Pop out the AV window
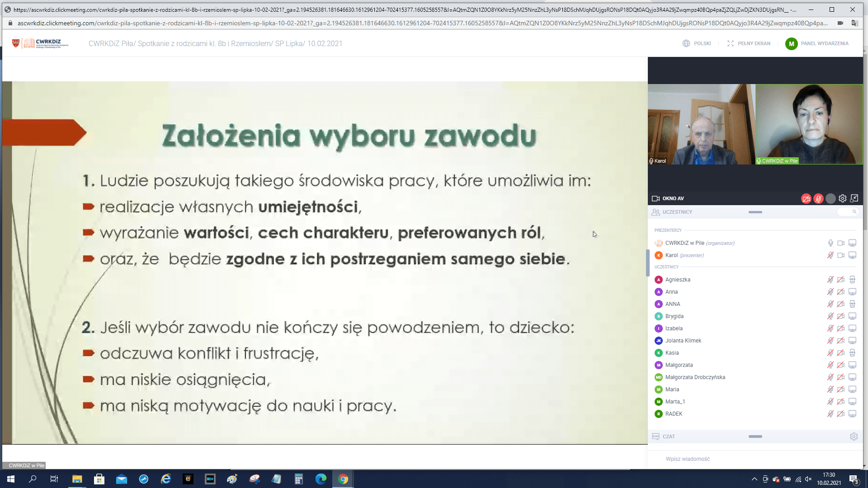Screen dimensions: 868x488 pyautogui.click(x=854, y=198)
